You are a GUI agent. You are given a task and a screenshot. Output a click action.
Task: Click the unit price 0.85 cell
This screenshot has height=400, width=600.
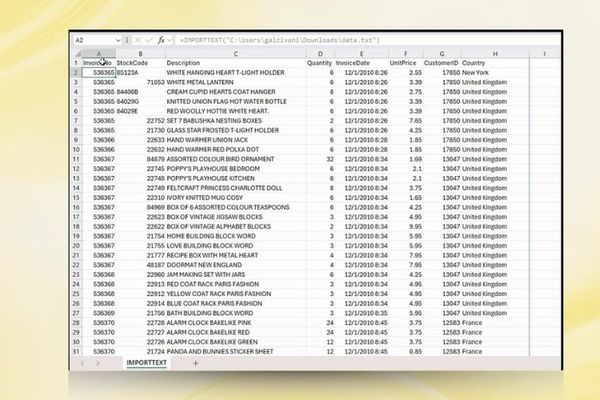pyautogui.click(x=406, y=351)
